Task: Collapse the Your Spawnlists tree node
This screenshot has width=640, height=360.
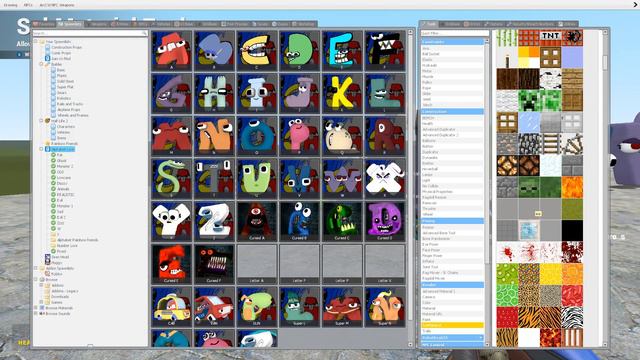Action: 36,42
